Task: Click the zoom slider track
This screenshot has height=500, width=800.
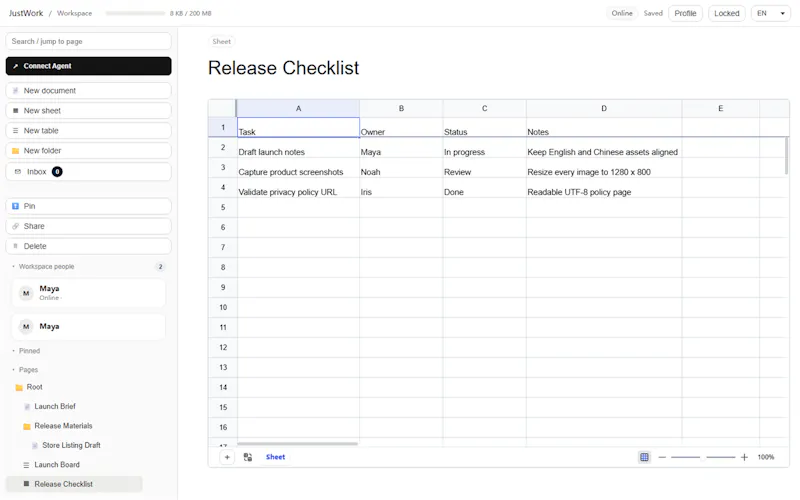Action: 703,457
